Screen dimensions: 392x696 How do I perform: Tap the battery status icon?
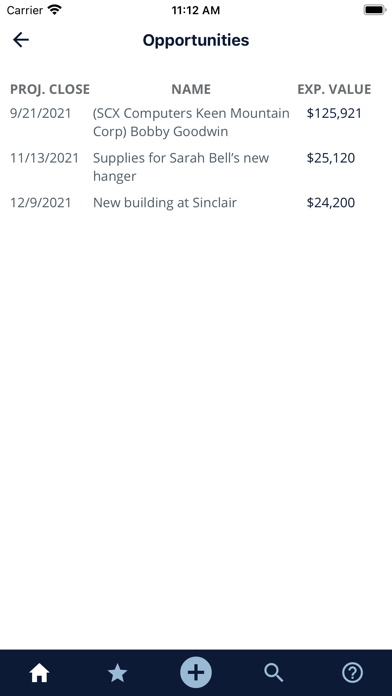pyautogui.click(x=375, y=10)
